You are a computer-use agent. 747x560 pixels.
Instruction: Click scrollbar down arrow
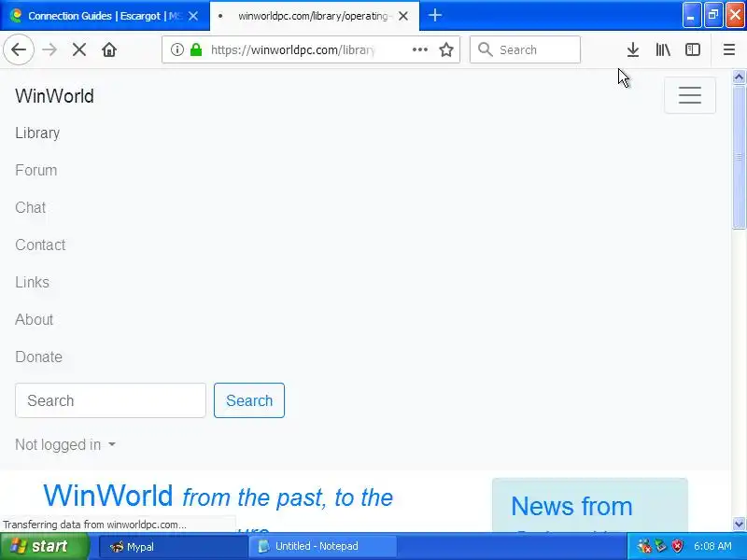(x=739, y=525)
